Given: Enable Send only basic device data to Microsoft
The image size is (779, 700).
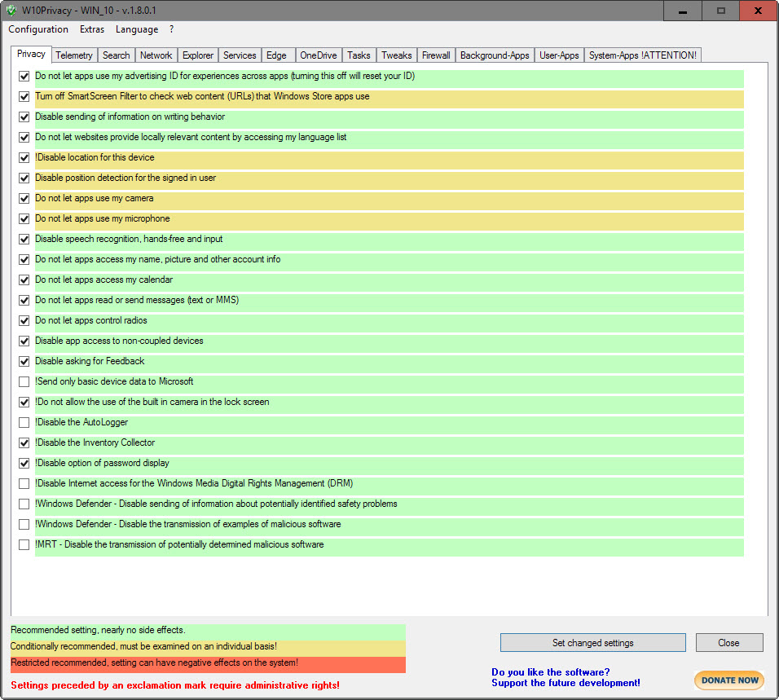Looking at the screenshot, I should tap(24, 381).
